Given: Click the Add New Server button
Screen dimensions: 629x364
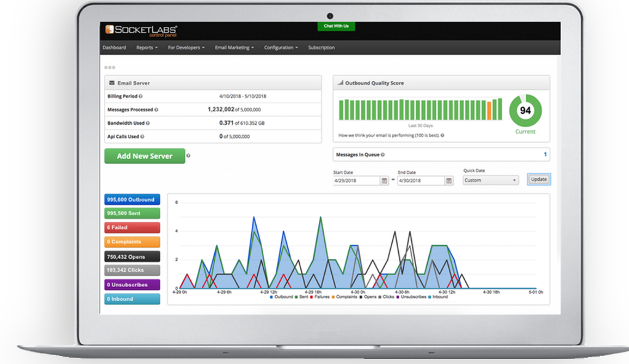Looking at the screenshot, I should coord(145,156).
